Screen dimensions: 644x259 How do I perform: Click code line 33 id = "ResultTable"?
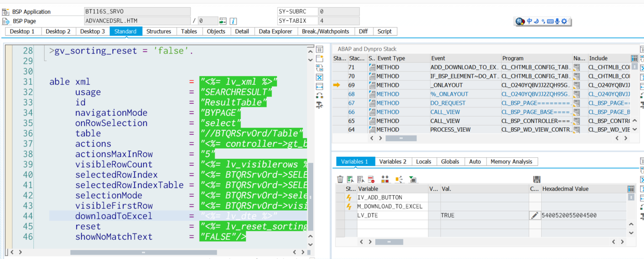point(171,102)
